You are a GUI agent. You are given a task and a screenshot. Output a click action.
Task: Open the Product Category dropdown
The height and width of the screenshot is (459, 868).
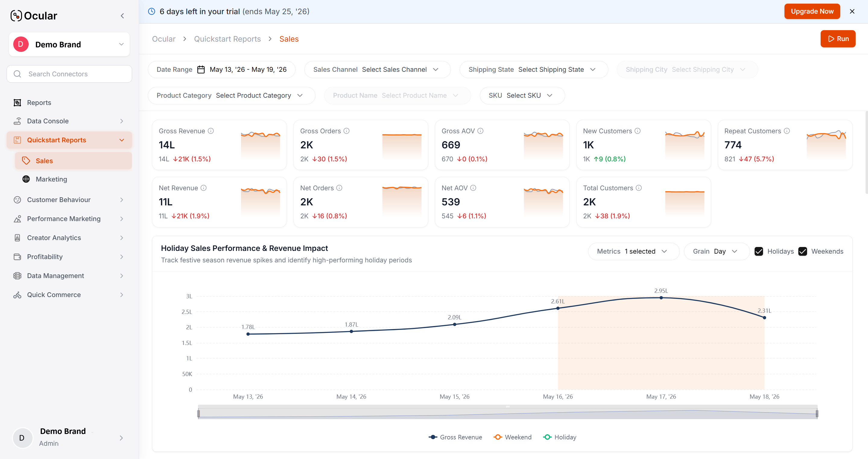tap(232, 95)
